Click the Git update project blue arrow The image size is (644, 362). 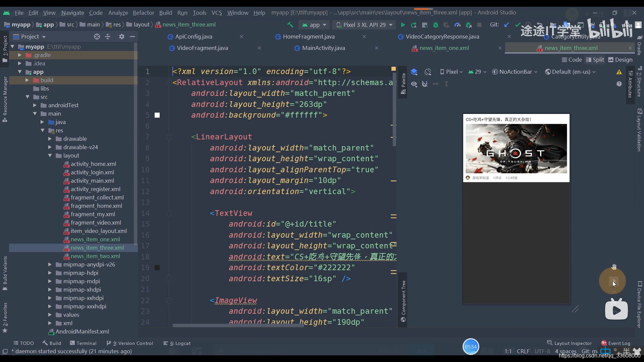coord(506,24)
